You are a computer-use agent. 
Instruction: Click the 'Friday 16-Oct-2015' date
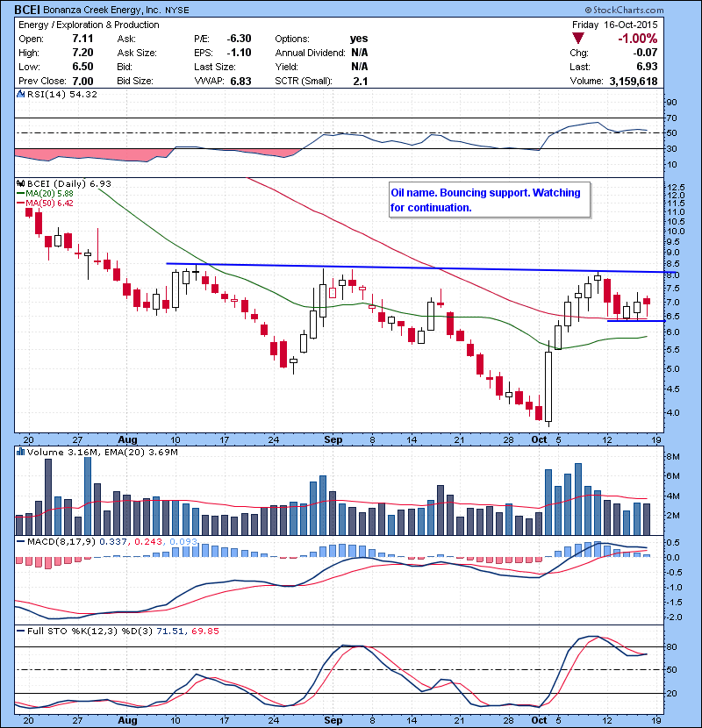click(x=614, y=25)
